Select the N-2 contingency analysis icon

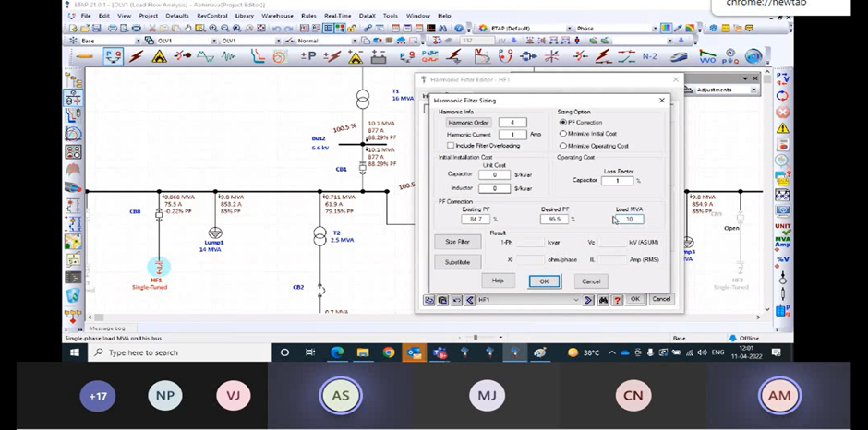pos(650,56)
